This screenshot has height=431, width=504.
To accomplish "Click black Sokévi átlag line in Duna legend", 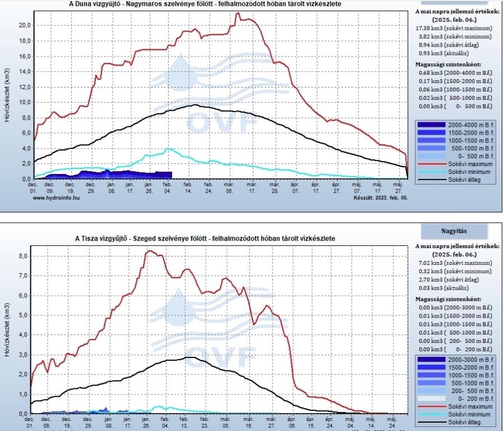I will coord(433,180).
